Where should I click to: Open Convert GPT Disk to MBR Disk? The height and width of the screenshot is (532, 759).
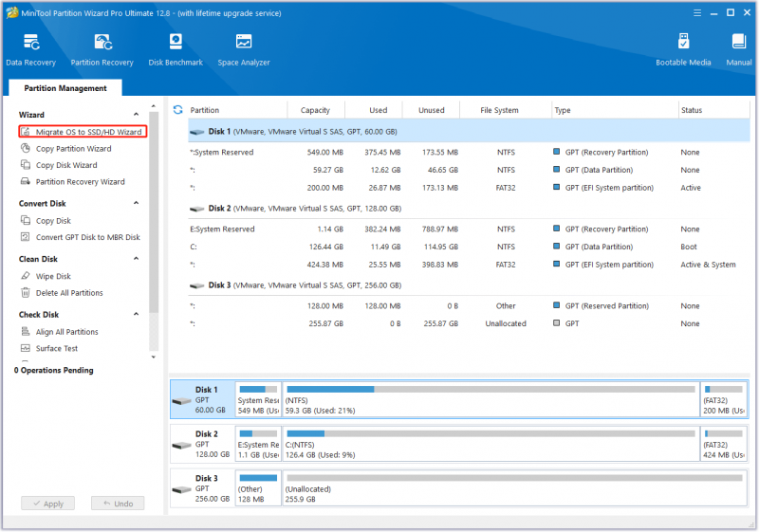pos(88,237)
